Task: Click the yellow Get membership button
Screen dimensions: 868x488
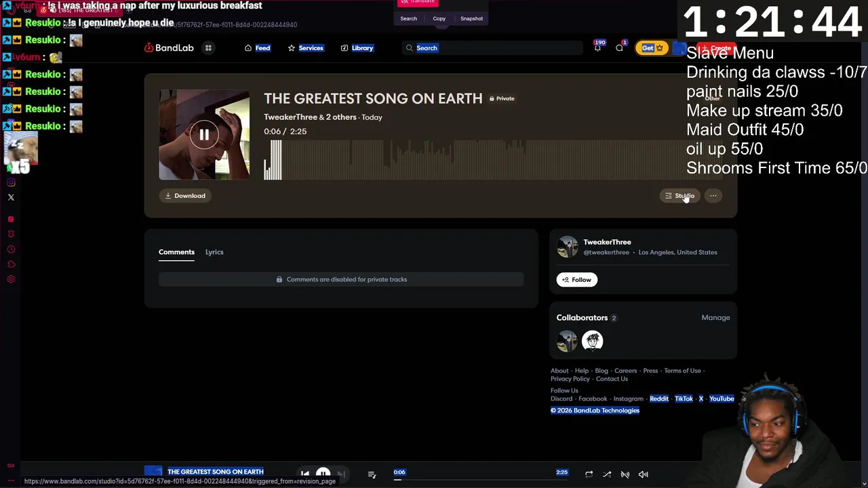Action: pos(652,48)
